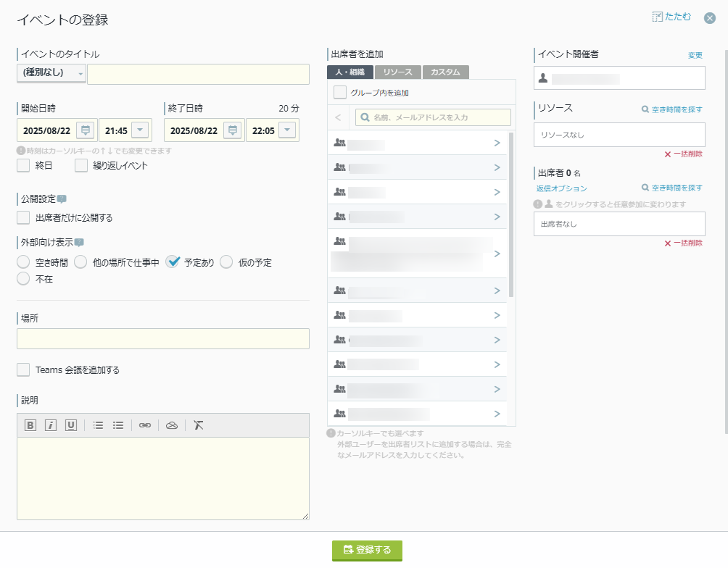Check グループ内を追加 checkbox
Viewport: 728px width, 568px height.
pos(340,92)
